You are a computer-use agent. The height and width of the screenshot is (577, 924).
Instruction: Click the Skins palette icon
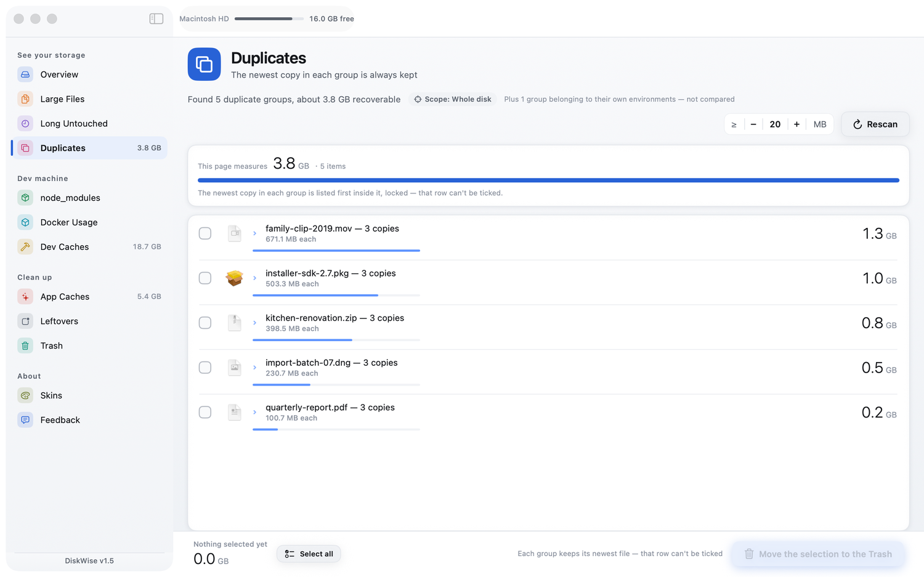point(25,395)
